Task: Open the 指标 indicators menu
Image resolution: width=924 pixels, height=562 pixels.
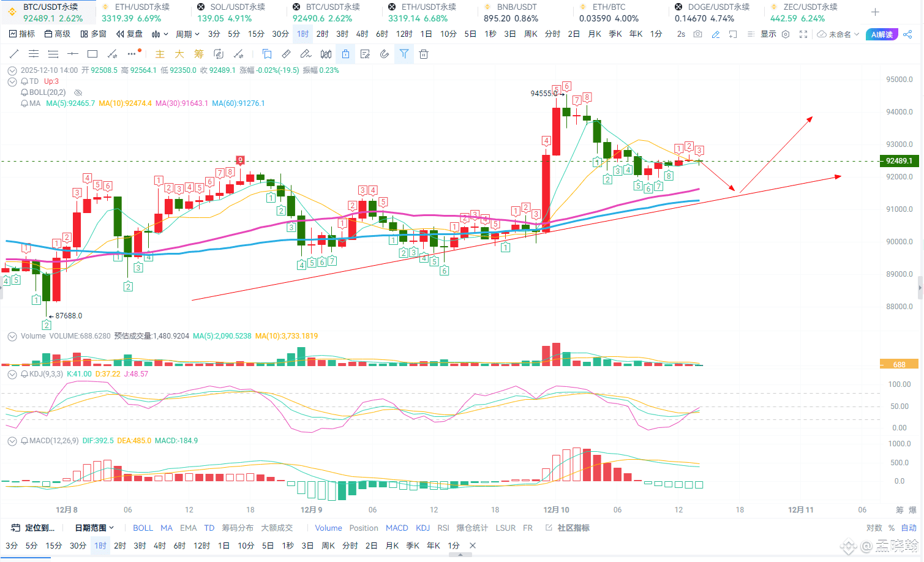Action: coord(22,34)
